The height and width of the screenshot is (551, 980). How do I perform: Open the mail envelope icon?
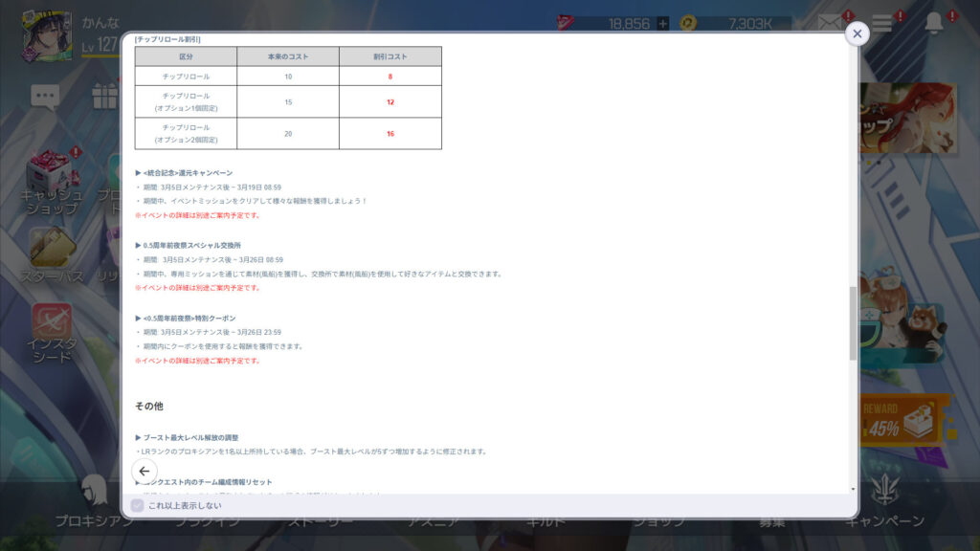(830, 23)
